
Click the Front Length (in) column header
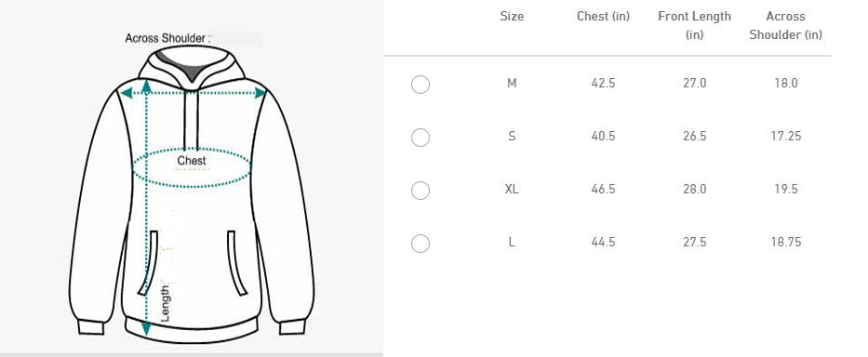click(694, 25)
